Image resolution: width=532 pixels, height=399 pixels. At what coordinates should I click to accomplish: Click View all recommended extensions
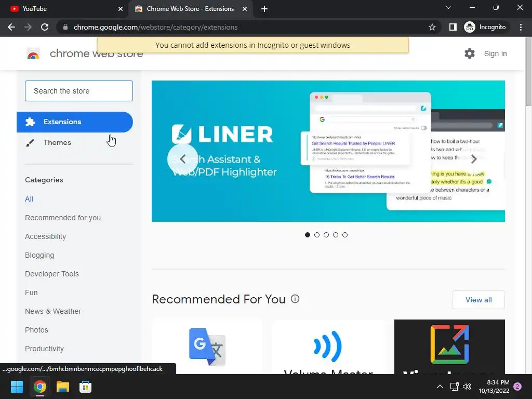[478, 300]
